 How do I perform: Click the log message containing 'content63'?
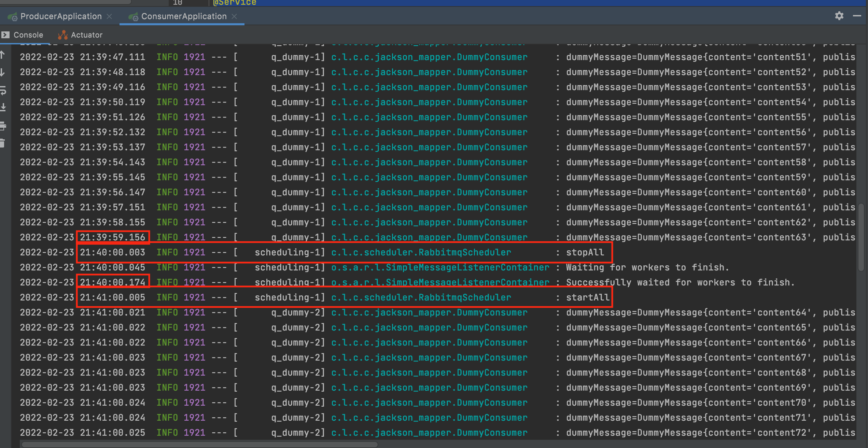[x=711, y=237]
